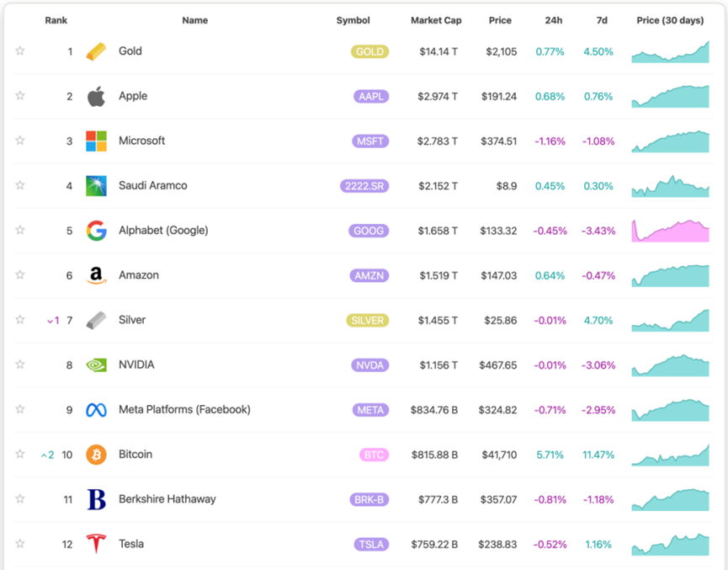
Task: Click the Tesla logo icon
Action: click(x=97, y=544)
